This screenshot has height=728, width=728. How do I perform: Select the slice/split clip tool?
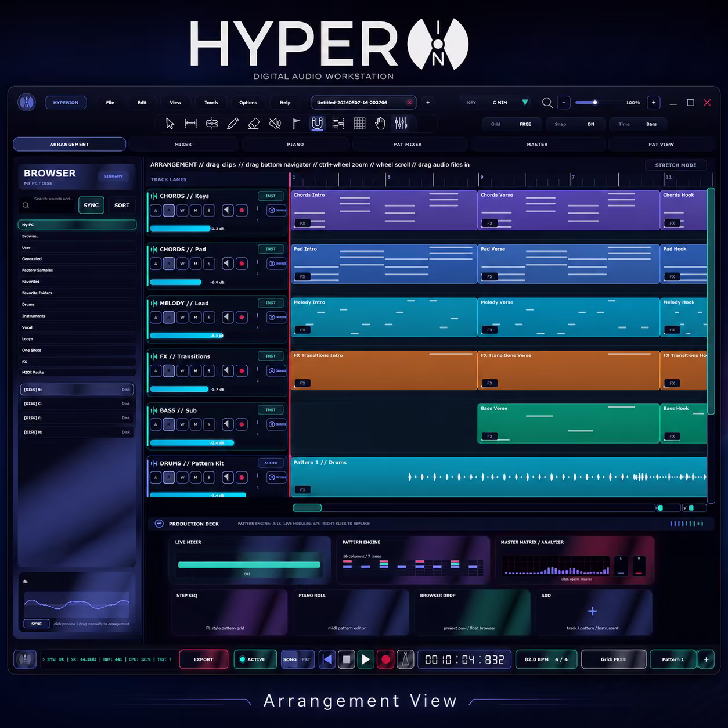[212, 123]
